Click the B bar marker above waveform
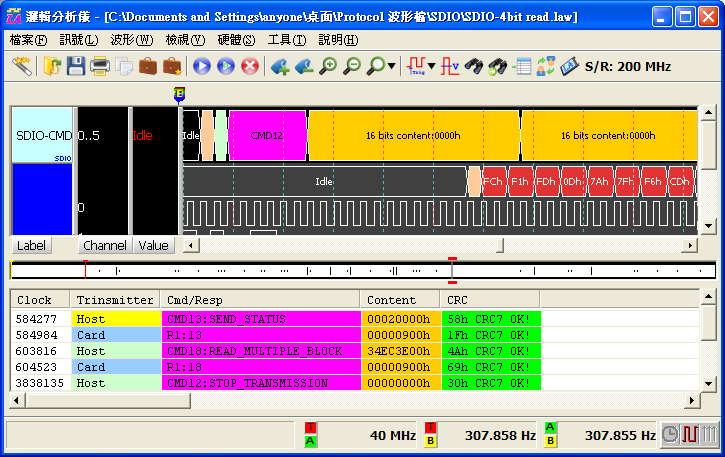Viewport: 725px width, 457px height. [179, 95]
